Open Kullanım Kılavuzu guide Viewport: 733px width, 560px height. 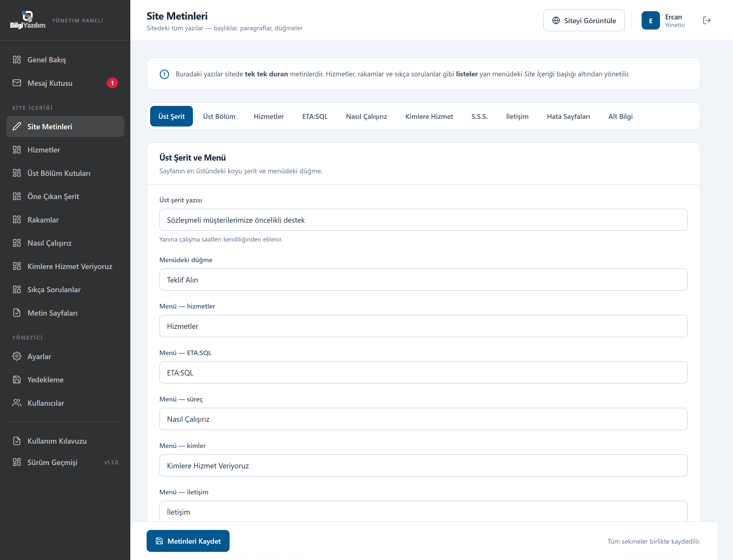click(65, 441)
